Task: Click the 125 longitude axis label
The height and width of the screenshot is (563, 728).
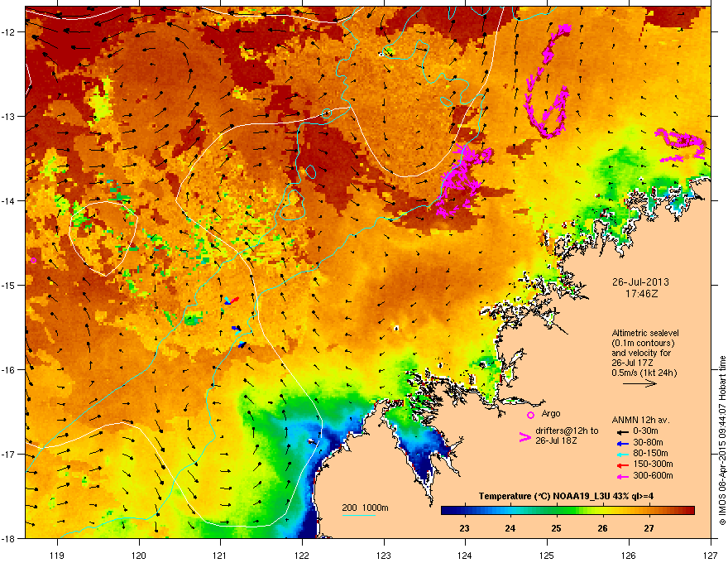Action: pos(548,555)
